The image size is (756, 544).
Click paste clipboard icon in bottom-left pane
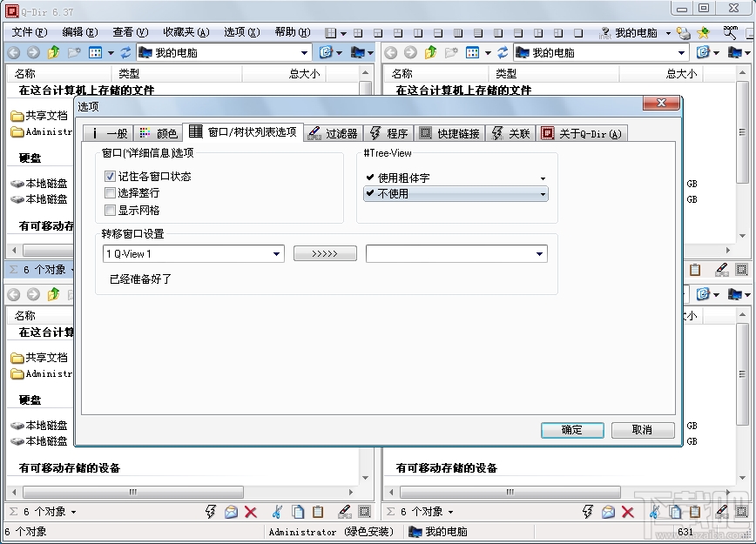click(318, 512)
